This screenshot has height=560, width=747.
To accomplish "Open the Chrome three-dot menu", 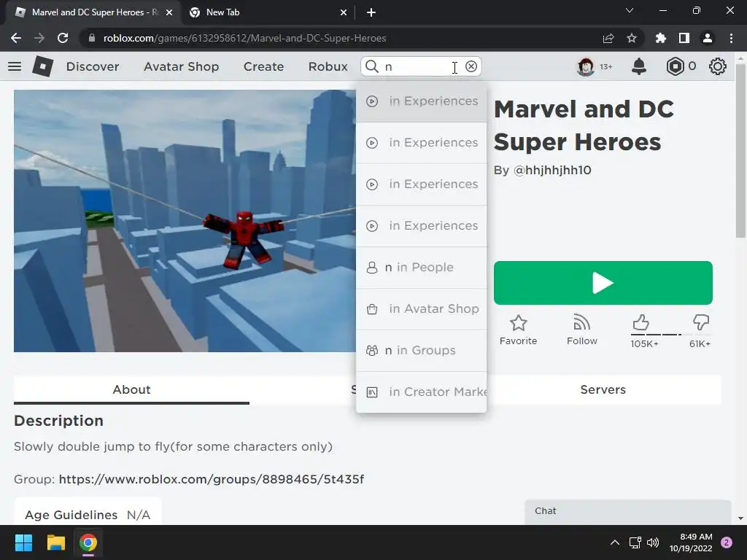I will (731, 38).
